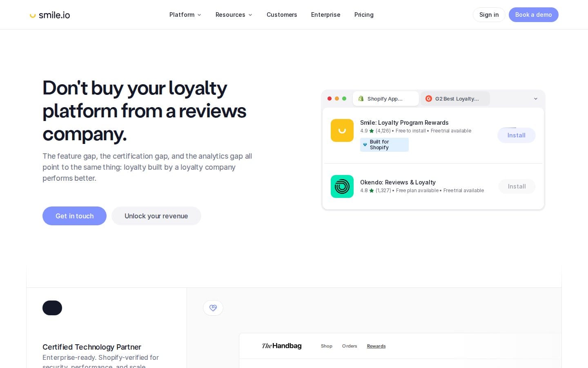Open the Rewards link in The Handbag

[x=376, y=346]
